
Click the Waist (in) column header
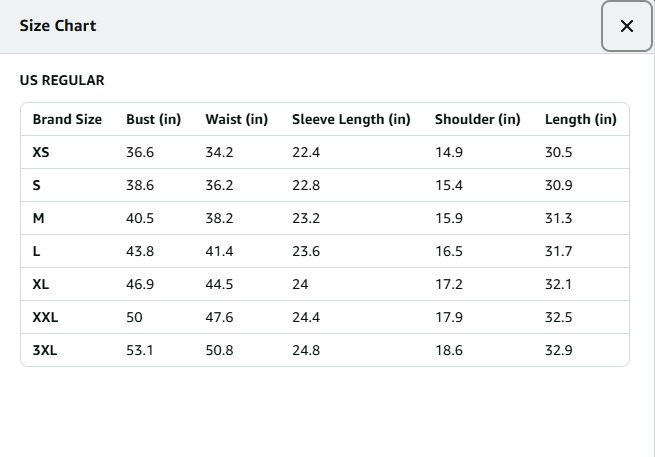click(237, 119)
